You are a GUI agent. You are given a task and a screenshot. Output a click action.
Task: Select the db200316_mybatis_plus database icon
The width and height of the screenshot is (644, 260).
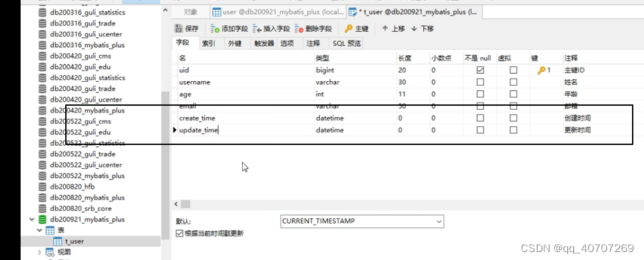click(43, 45)
